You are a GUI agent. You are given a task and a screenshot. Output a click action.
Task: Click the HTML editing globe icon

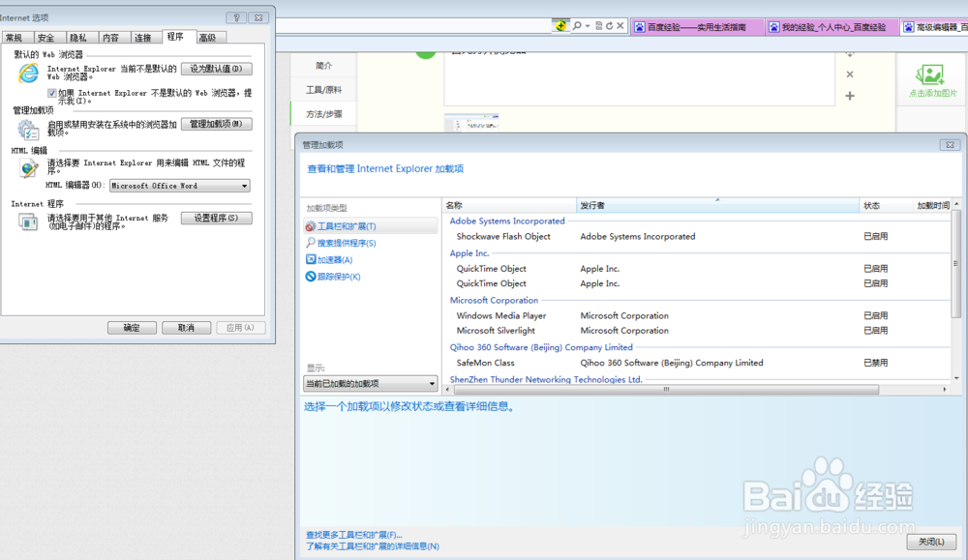(x=28, y=167)
